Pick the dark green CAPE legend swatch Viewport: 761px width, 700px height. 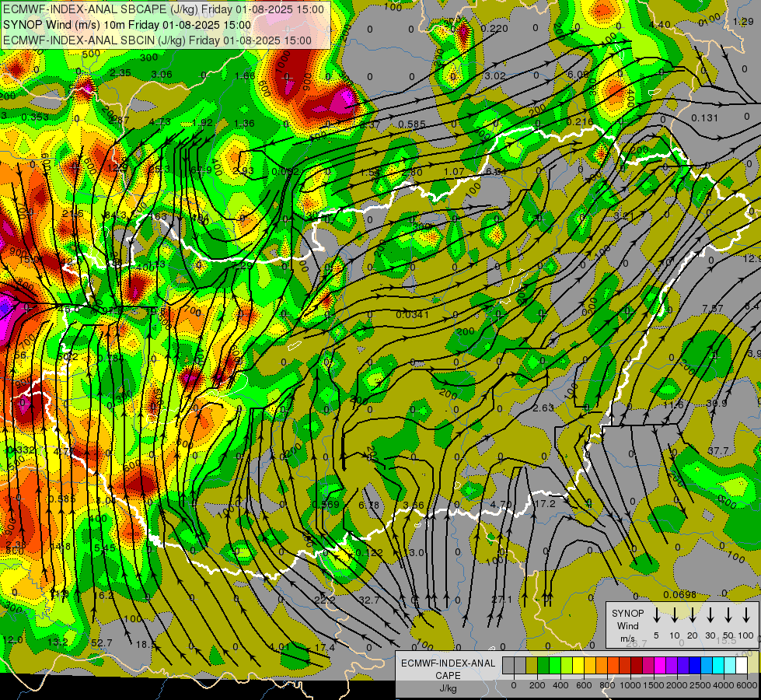[x=543, y=665]
